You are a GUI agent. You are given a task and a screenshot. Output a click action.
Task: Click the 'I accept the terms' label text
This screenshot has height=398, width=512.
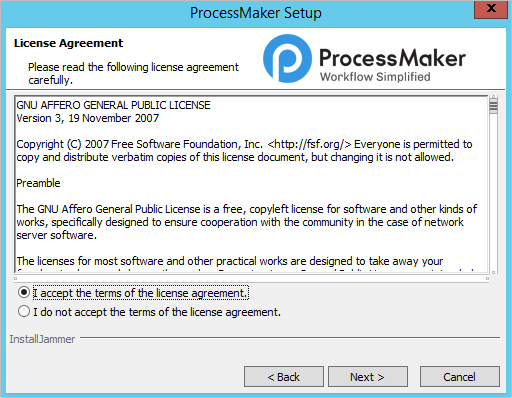click(x=141, y=293)
